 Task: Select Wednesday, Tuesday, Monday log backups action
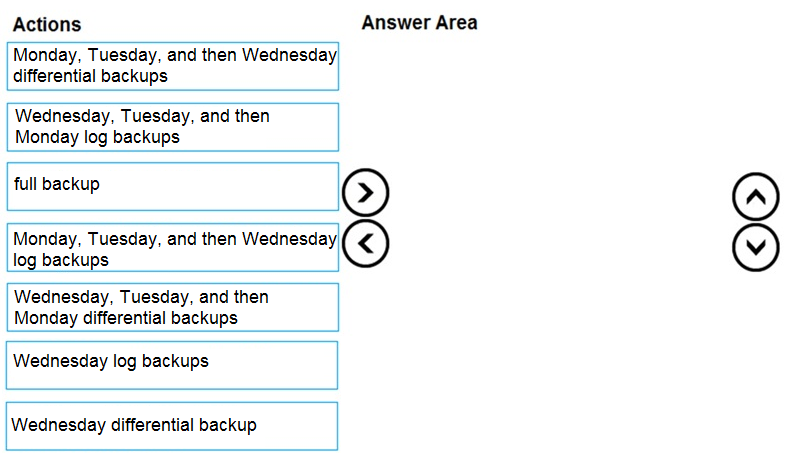pos(173,127)
